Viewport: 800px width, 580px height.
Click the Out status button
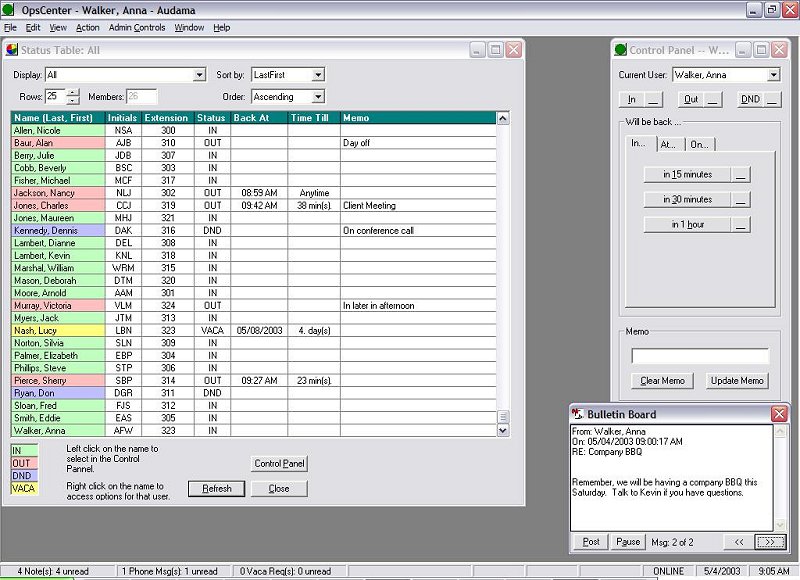point(691,99)
